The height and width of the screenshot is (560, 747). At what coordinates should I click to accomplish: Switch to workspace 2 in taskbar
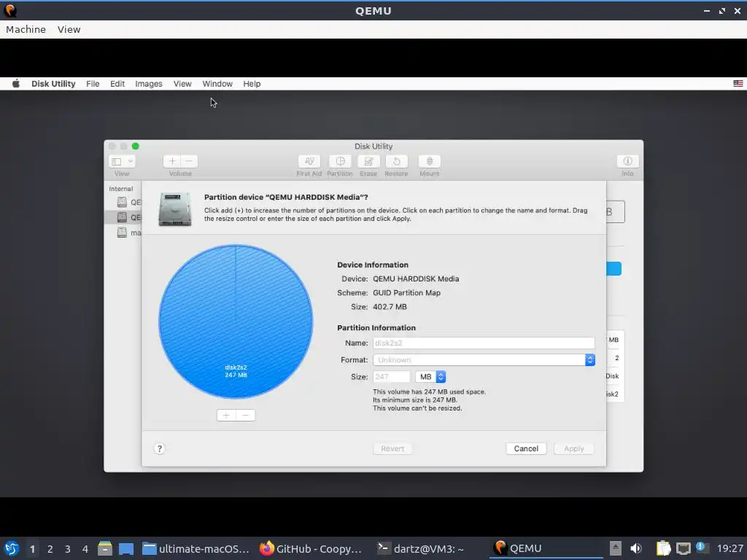click(x=50, y=549)
